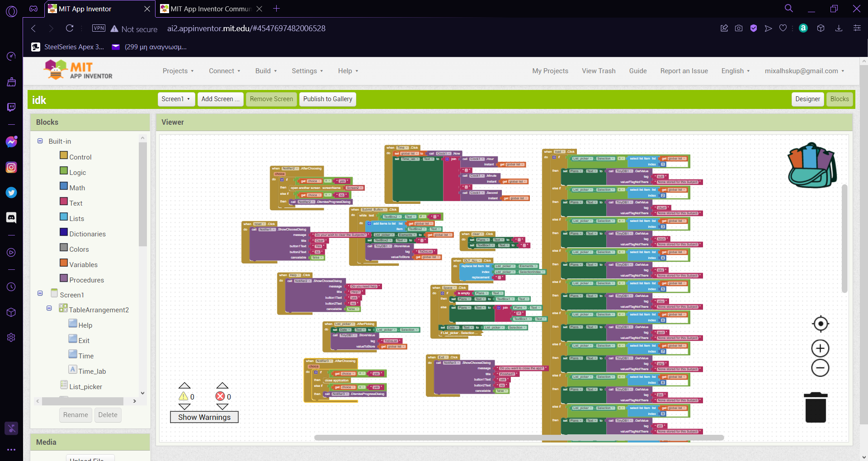Toggle the error count indicator
Viewport: 868px width, 461px height.
[x=221, y=396]
